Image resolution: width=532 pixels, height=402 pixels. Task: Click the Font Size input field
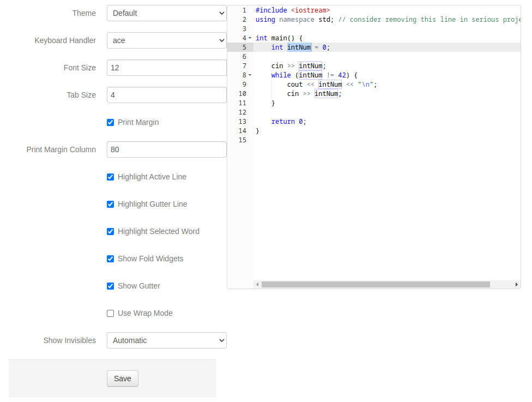(x=166, y=68)
